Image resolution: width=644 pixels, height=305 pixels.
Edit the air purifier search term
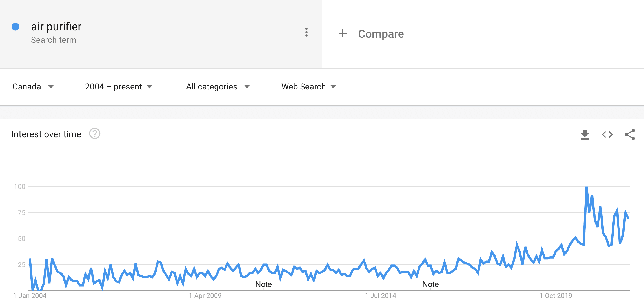pos(56,27)
